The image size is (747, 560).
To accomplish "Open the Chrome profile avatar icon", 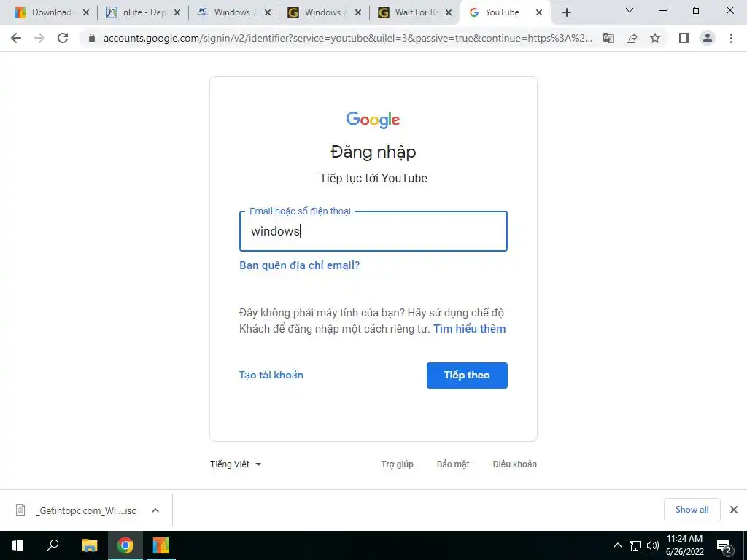I will 708,38.
